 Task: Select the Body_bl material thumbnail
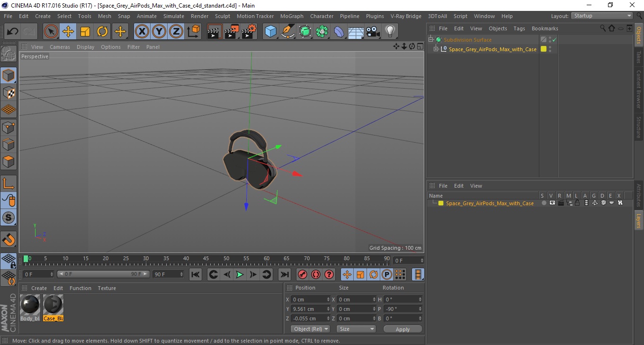[30, 305]
